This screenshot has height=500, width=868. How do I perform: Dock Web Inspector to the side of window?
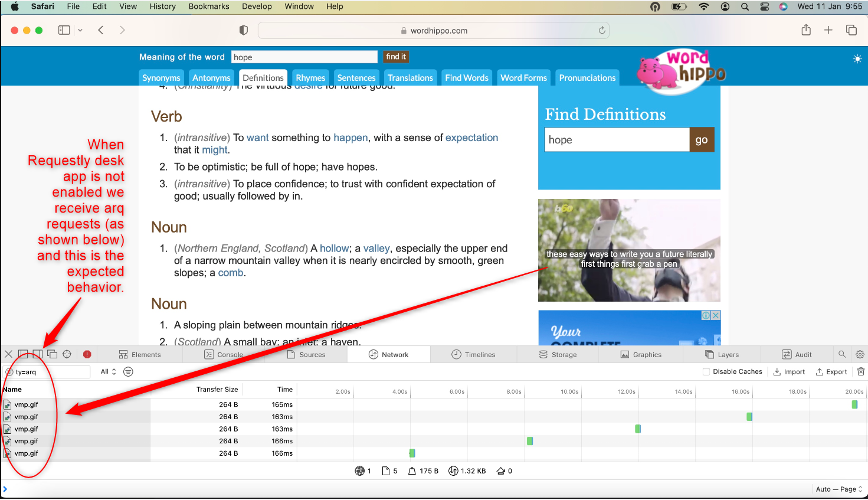[37, 354]
